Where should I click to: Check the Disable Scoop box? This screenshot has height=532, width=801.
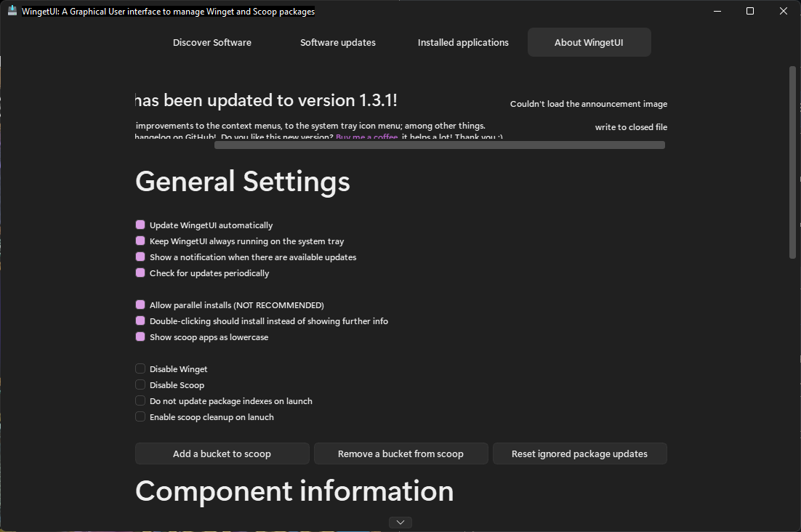[140, 384]
